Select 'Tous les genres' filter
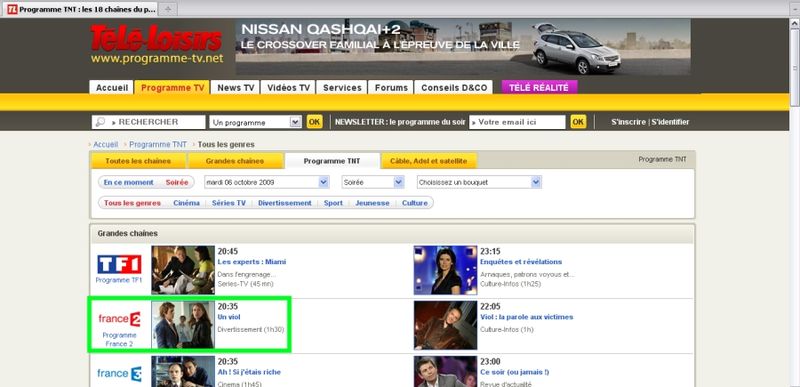Image resolution: width=800 pixels, height=387 pixels. [x=132, y=203]
